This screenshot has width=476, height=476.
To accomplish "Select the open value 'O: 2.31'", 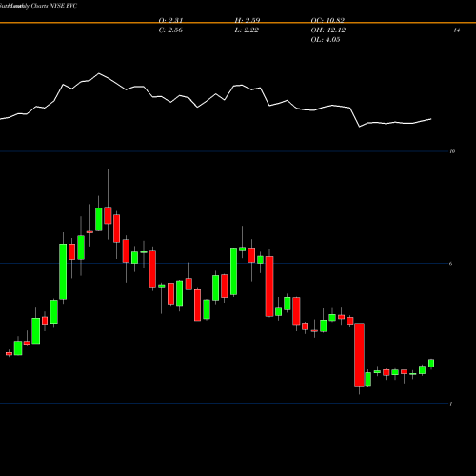I will pos(170,20).
